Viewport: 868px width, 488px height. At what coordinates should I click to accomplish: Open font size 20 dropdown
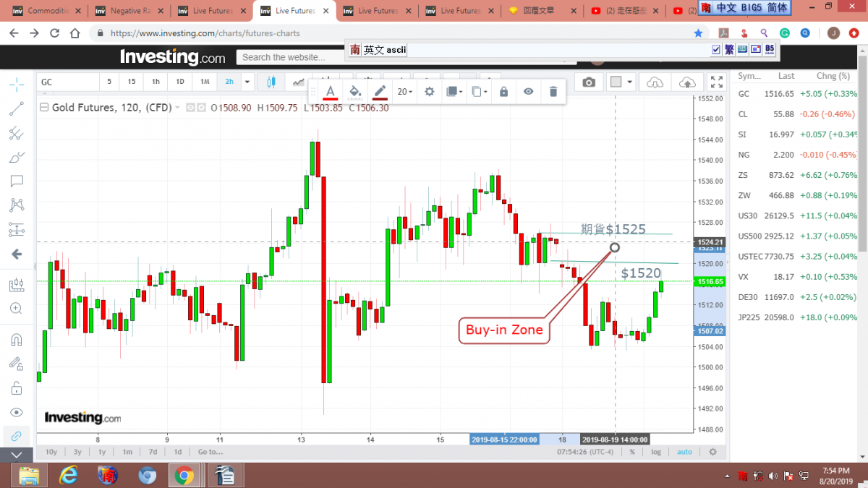(405, 91)
